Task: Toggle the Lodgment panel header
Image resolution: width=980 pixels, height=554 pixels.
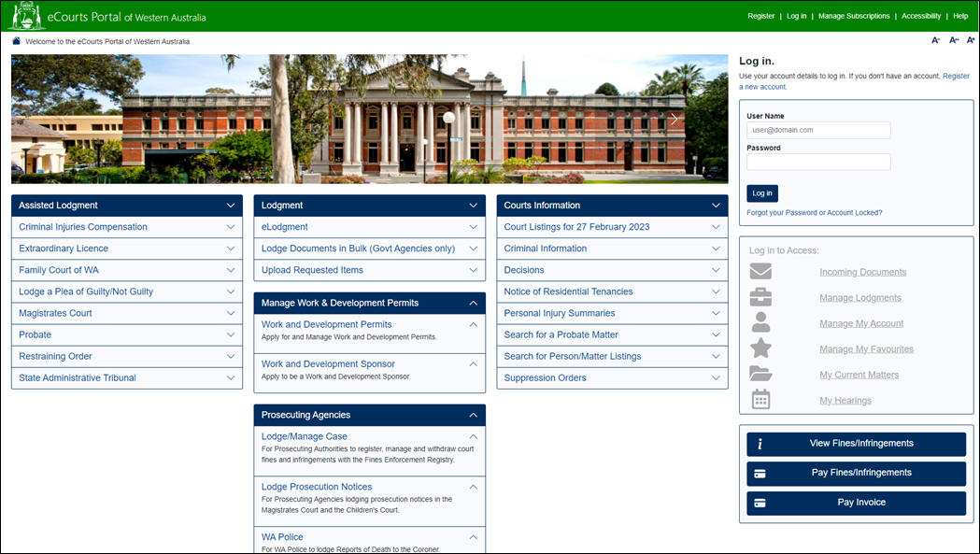Action: click(x=369, y=206)
